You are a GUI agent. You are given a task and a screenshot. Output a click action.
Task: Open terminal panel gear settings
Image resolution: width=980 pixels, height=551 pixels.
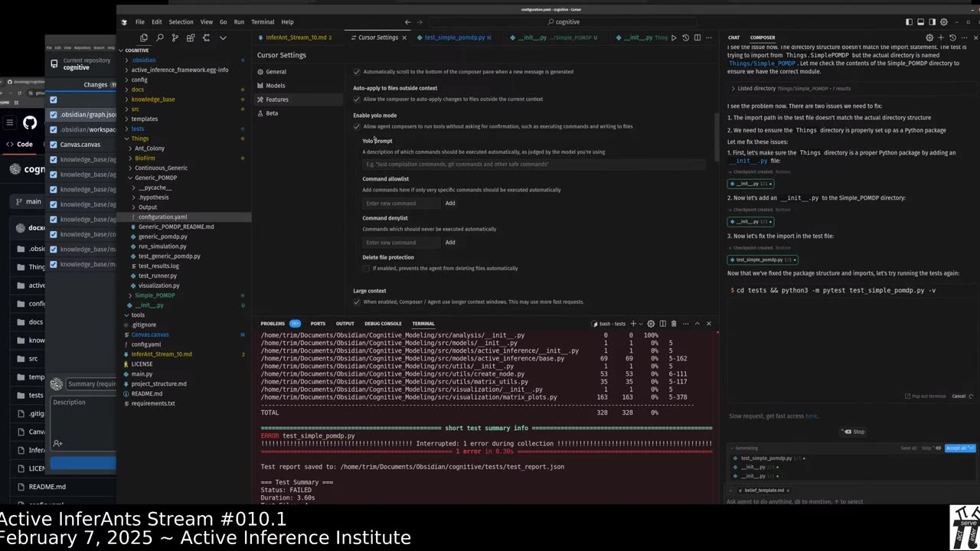tap(651, 324)
